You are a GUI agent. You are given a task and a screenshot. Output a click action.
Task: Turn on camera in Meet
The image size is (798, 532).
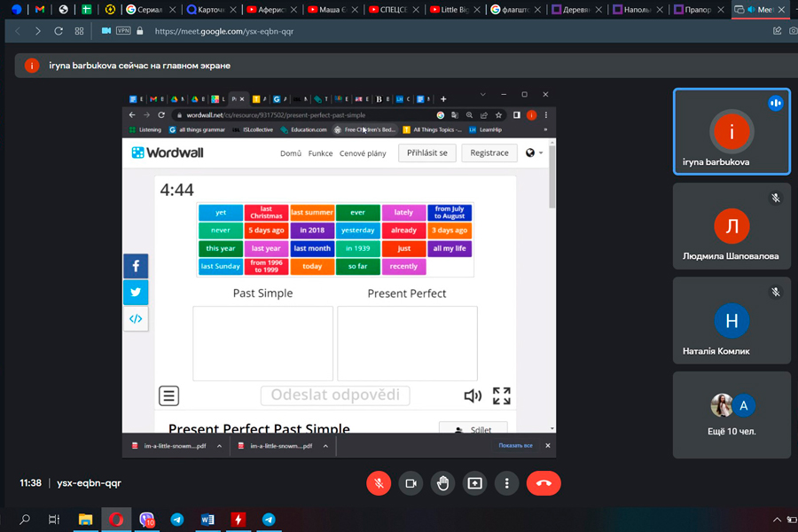coord(411,483)
